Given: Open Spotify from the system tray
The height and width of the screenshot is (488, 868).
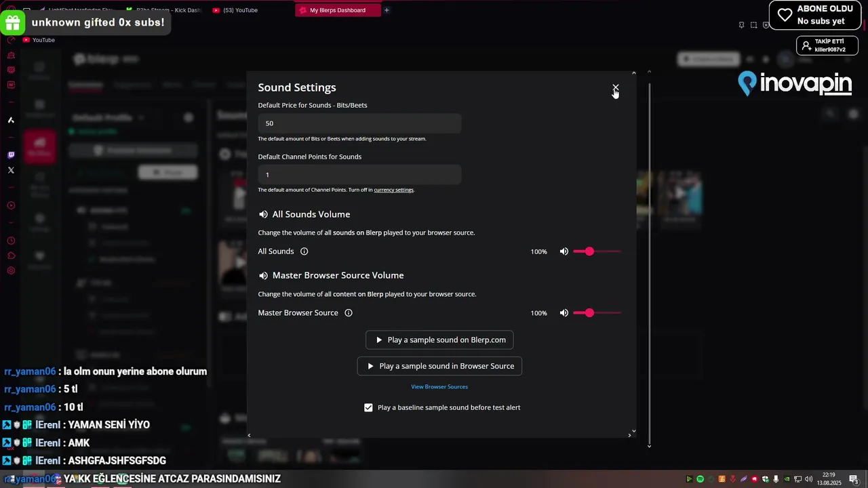Looking at the screenshot, I should pos(701,479).
